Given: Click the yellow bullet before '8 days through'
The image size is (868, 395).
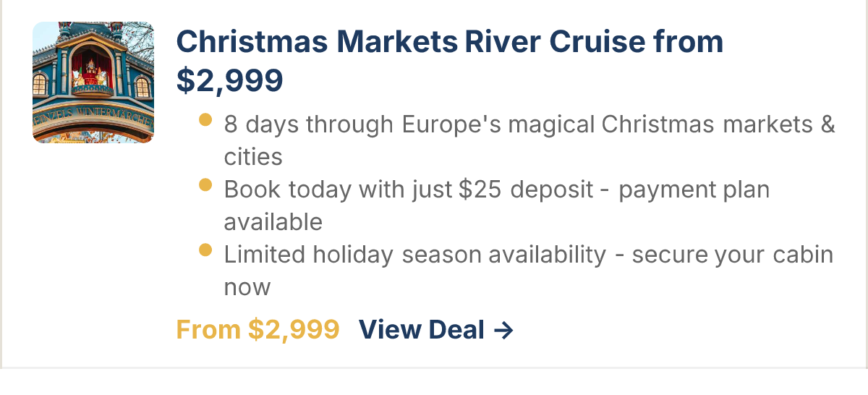Looking at the screenshot, I should tap(205, 119).
